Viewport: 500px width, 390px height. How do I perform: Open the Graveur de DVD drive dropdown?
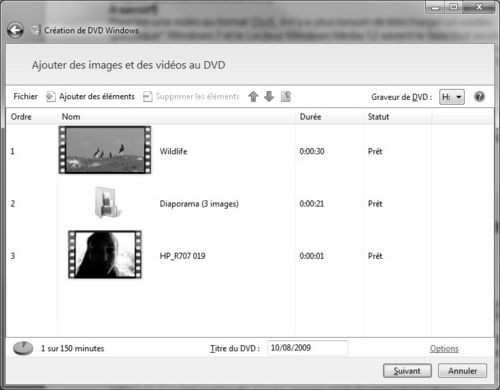pyautogui.click(x=452, y=97)
